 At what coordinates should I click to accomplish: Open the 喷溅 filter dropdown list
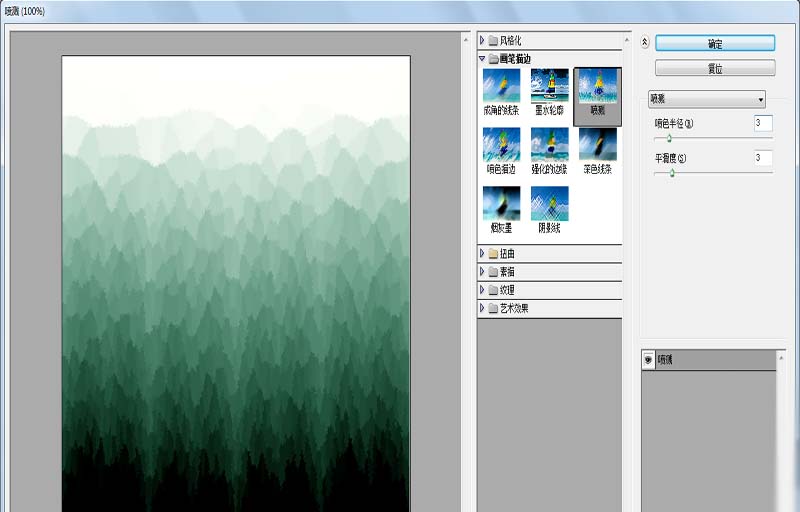pyautogui.click(x=707, y=99)
